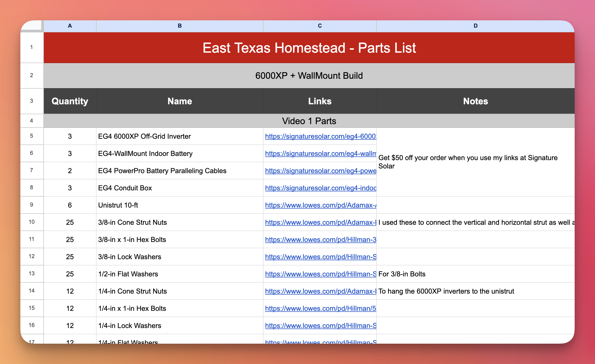Select column D header
The image size is (595, 364).
coord(475,26)
